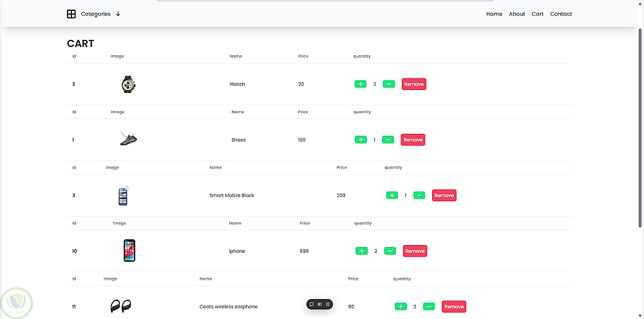Click the "Shoes" name text
644x319 pixels.
tap(238, 140)
